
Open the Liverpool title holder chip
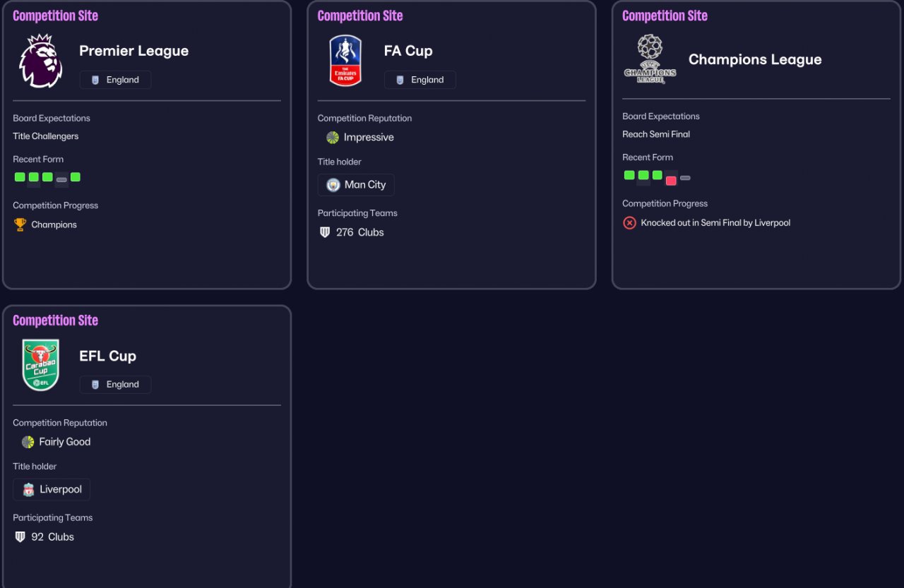[x=52, y=489]
